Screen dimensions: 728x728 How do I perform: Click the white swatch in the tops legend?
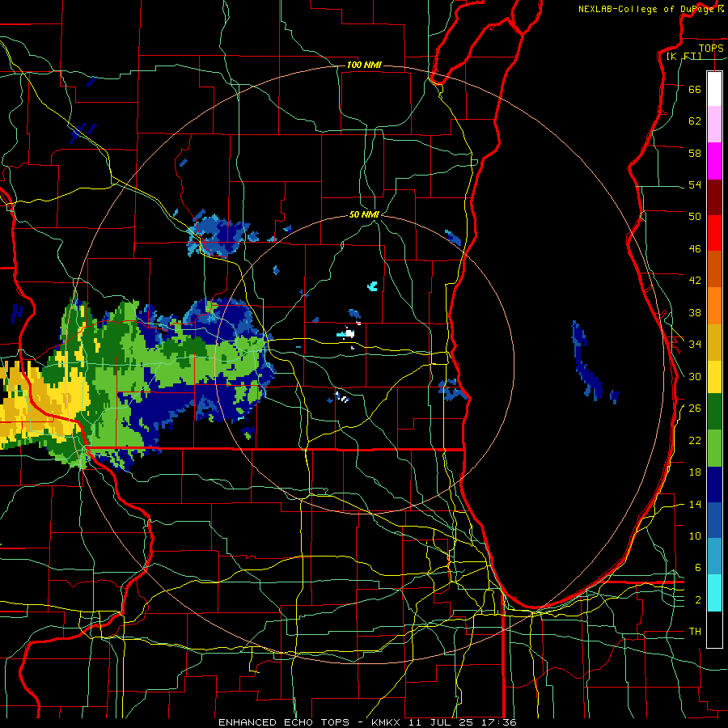714,89
